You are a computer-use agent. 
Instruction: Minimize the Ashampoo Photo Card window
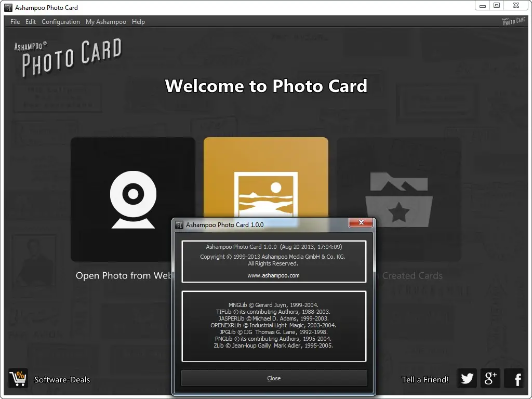tap(483, 6)
